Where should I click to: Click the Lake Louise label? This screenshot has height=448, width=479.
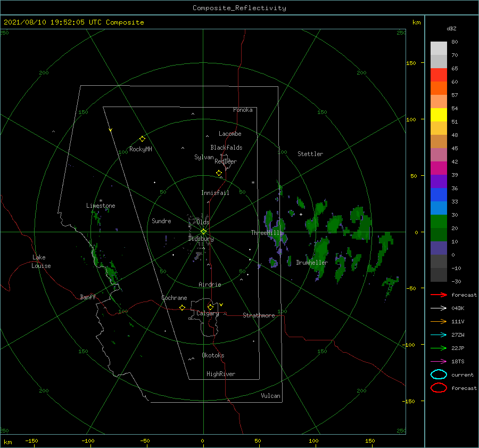tap(41, 262)
